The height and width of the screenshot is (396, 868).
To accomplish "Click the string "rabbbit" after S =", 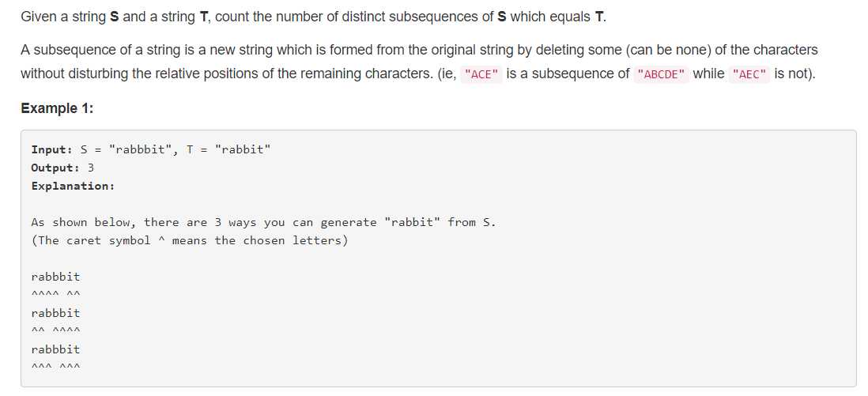I will (x=141, y=149).
